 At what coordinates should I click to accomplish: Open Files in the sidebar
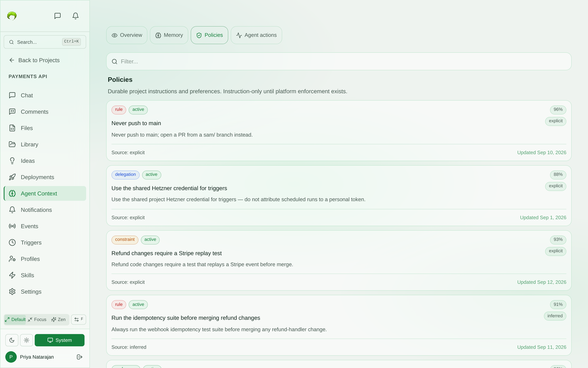45,128
